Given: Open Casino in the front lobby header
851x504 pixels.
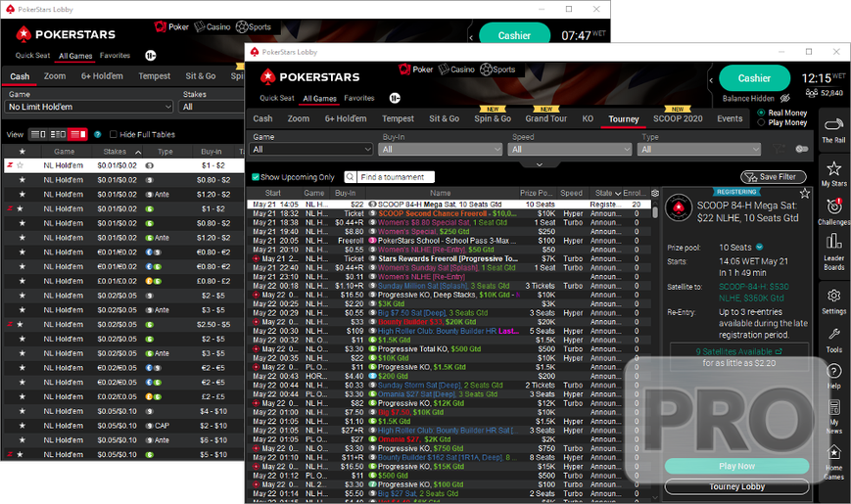Looking at the screenshot, I should tap(456, 69).
